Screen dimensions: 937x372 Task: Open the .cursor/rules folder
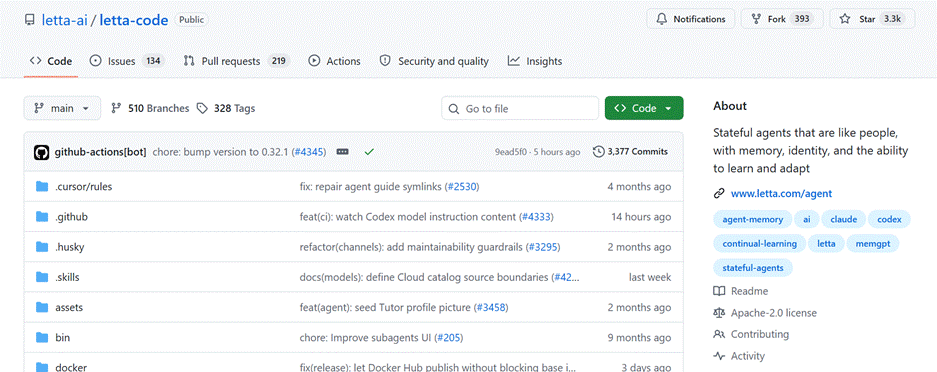click(x=84, y=186)
